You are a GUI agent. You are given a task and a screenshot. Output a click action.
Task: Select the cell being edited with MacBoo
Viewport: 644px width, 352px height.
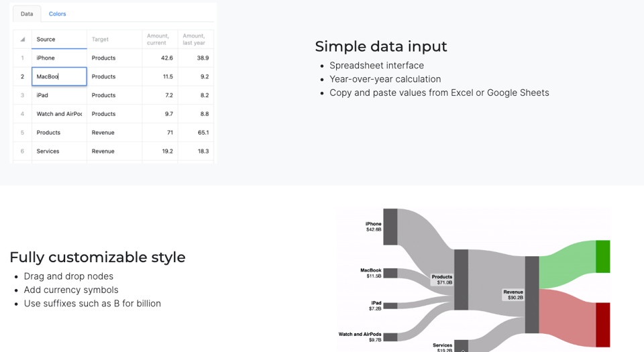tap(59, 76)
